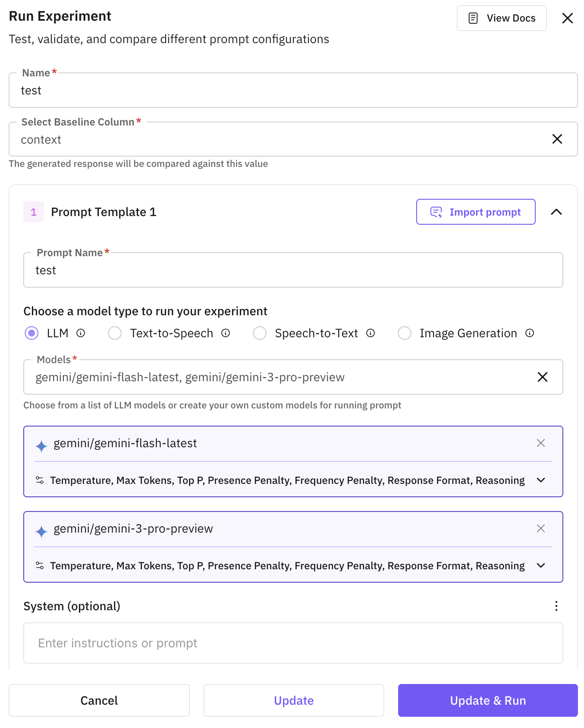Expand gemini-3-pro-preview parameter settings
The height and width of the screenshot is (728, 584).
tap(541, 566)
